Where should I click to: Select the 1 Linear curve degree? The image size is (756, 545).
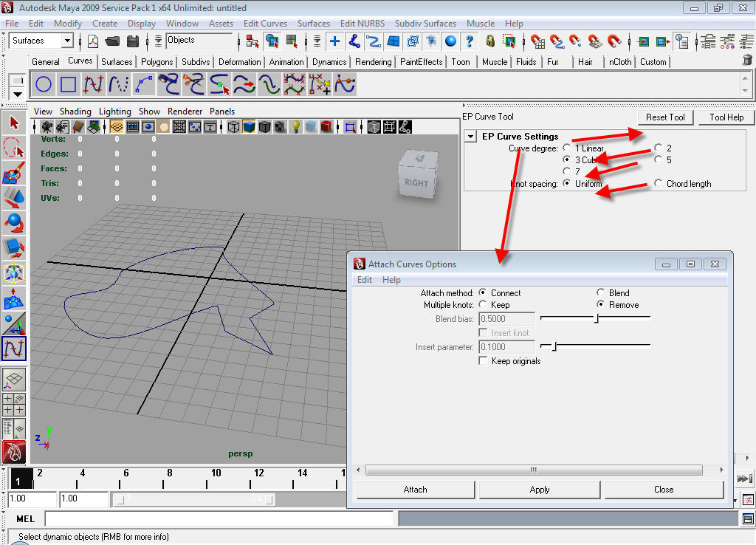567,148
